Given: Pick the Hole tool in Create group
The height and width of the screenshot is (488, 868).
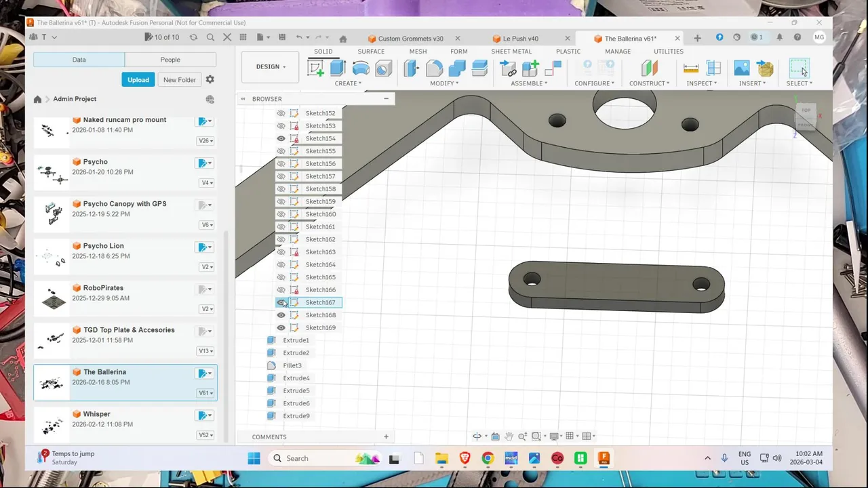Looking at the screenshot, I should [x=383, y=68].
